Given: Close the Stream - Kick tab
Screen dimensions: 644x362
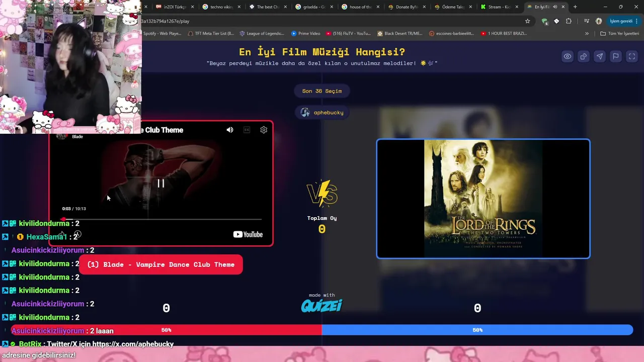Looking at the screenshot, I should [x=517, y=7].
